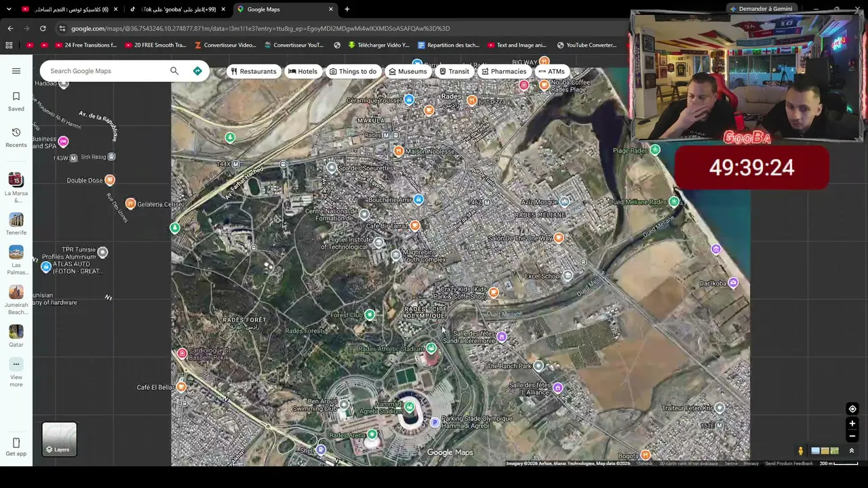Click the Forest Club map pin

coord(370,314)
